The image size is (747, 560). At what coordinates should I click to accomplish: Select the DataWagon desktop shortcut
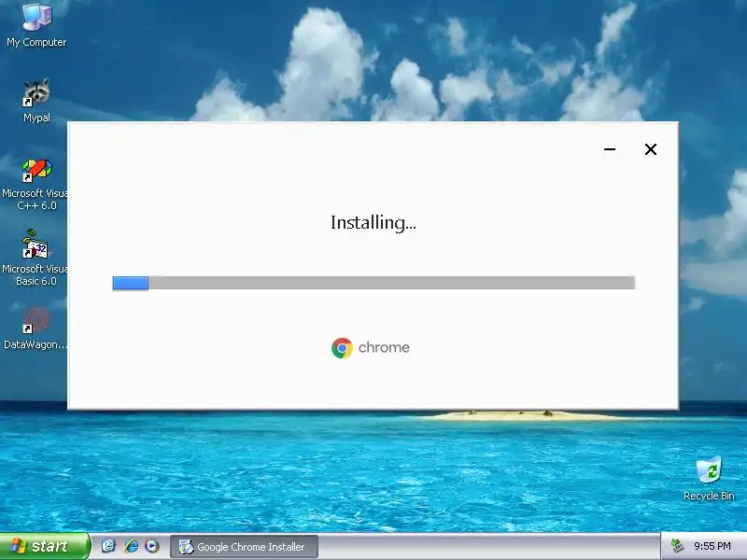click(35, 329)
